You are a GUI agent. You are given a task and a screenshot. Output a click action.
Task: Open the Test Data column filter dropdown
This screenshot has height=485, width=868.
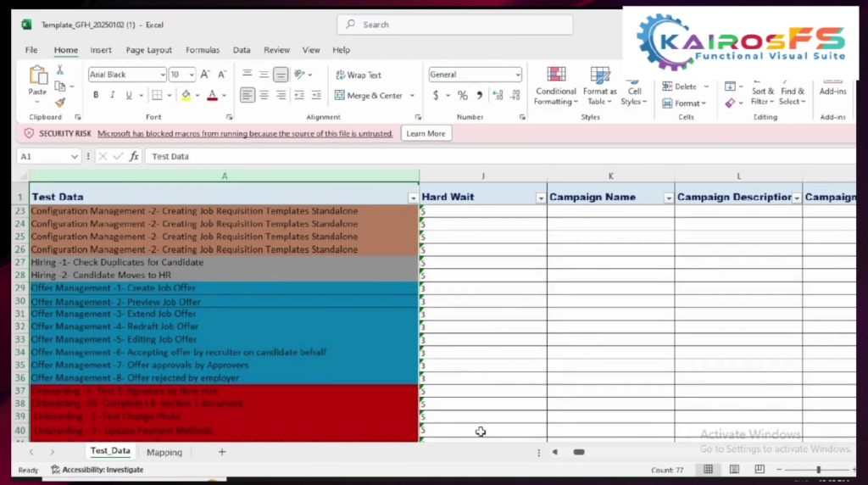pyautogui.click(x=413, y=198)
